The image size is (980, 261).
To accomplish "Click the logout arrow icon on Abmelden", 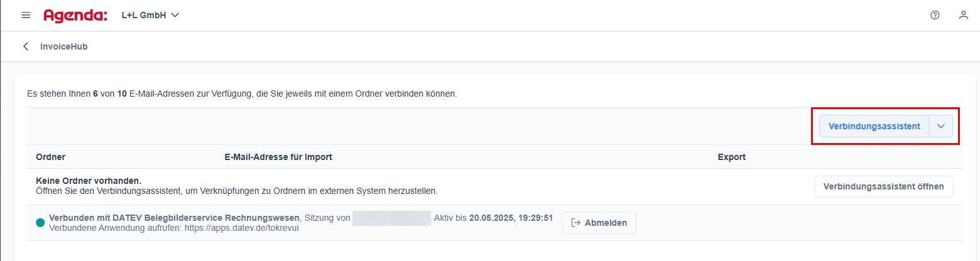I will coord(575,223).
